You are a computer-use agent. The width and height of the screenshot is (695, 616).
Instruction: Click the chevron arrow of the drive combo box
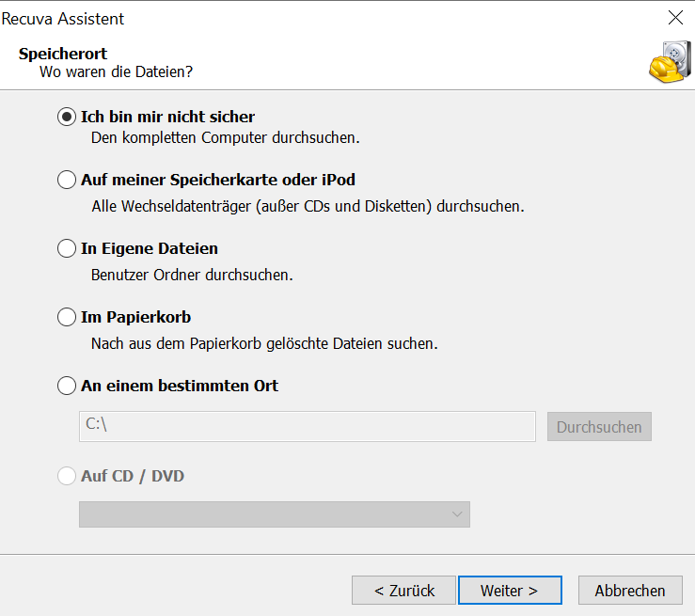(x=457, y=514)
